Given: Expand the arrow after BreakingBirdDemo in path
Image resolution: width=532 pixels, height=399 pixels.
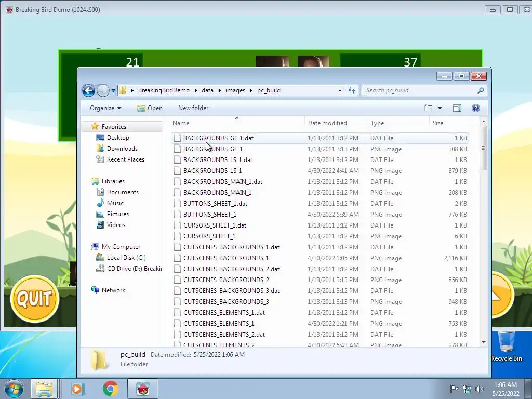Looking at the screenshot, I should pos(196,90).
